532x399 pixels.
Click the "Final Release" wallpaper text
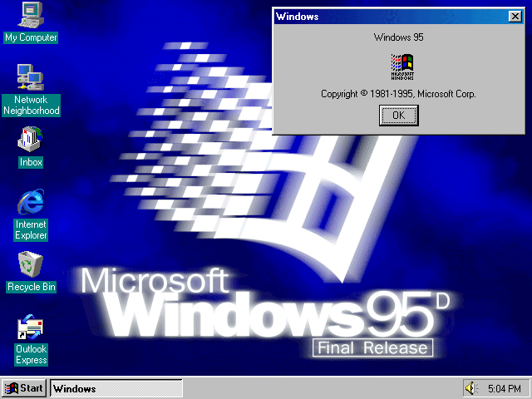[x=372, y=347]
